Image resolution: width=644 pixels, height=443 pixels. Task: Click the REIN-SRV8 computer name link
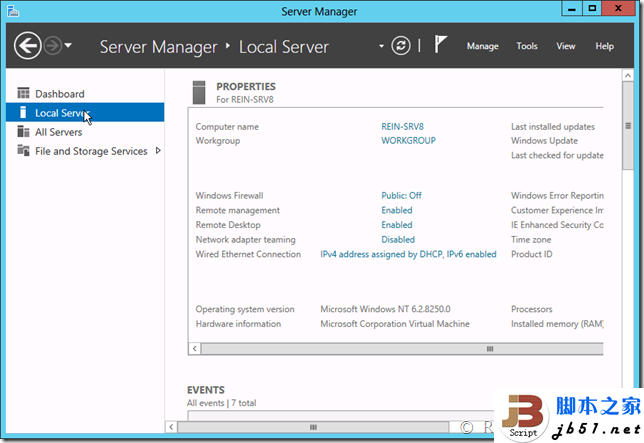tap(402, 126)
